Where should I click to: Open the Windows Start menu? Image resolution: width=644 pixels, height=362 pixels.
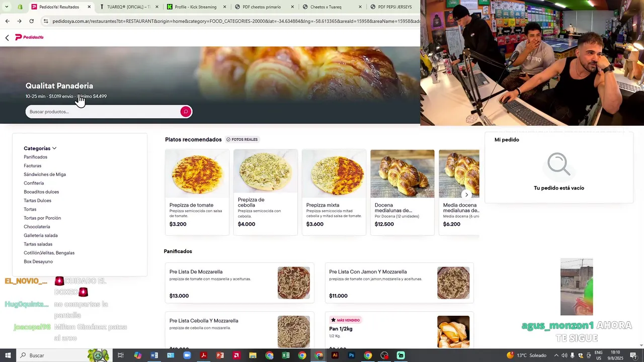[x=8, y=355]
